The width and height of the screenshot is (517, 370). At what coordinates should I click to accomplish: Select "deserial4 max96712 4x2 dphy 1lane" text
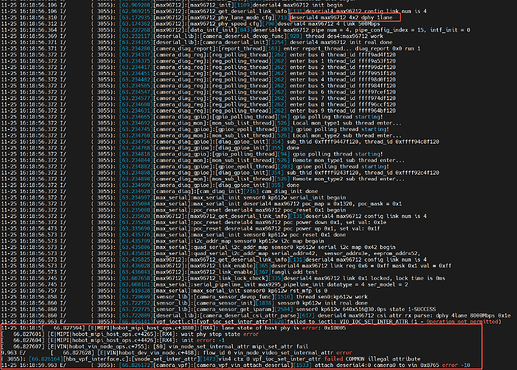(342, 17)
